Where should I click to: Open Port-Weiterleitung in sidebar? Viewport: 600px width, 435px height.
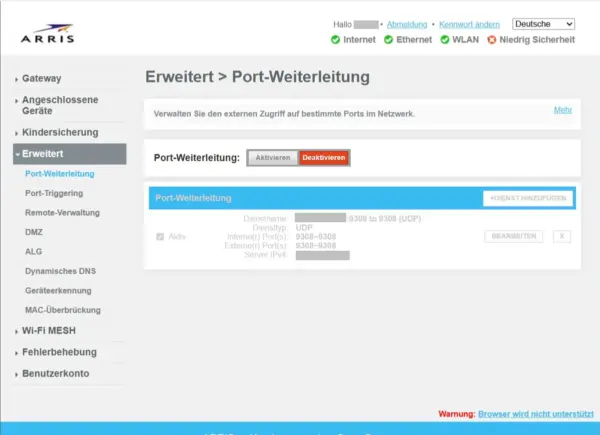coord(60,174)
